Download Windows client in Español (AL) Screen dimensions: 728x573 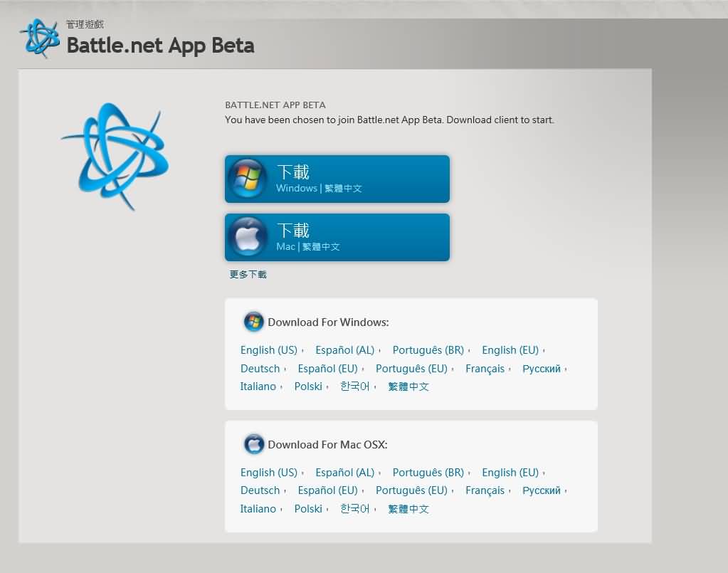click(345, 350)
